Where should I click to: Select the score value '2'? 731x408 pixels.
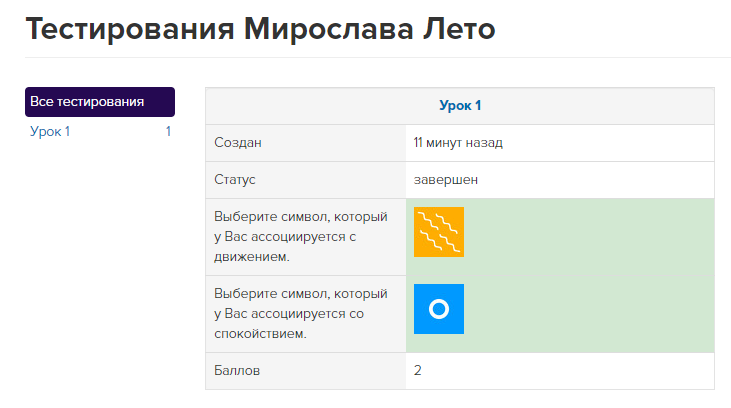click(418, 370)
